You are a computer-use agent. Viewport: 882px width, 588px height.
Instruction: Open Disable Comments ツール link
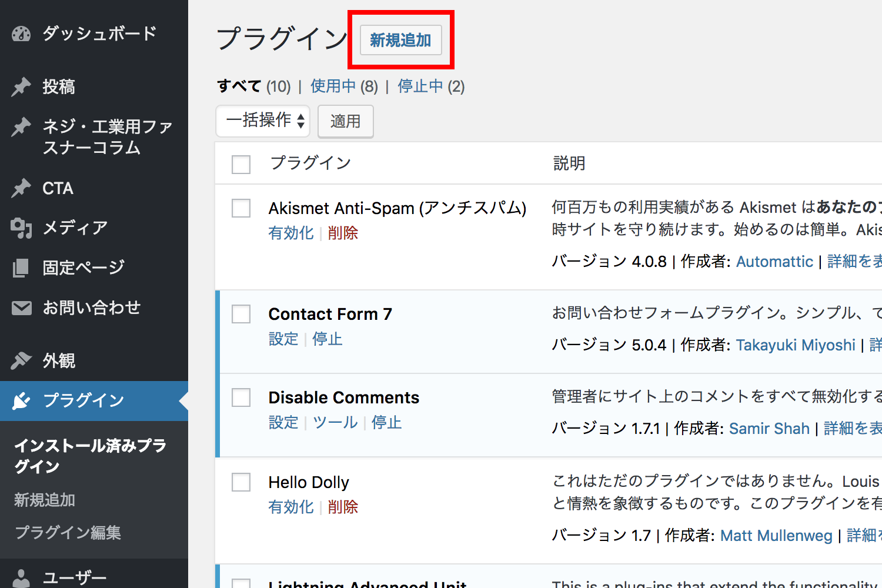[x=335, y=423]
